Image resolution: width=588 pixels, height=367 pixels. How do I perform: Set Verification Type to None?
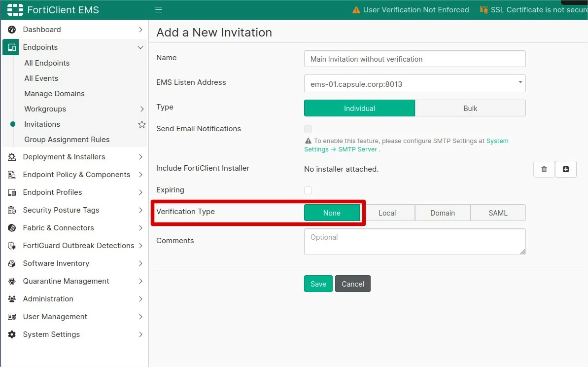pos(332,213)
